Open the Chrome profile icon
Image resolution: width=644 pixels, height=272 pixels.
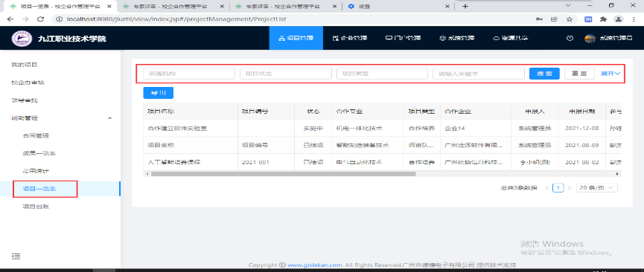pyautogui.click(x=618, y=19)
